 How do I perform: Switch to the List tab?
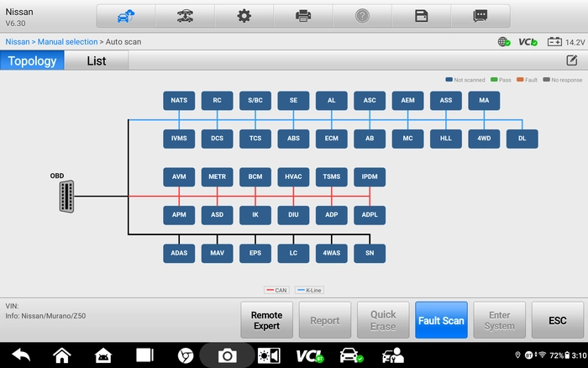pyautogui.click(x=97, y=60)
